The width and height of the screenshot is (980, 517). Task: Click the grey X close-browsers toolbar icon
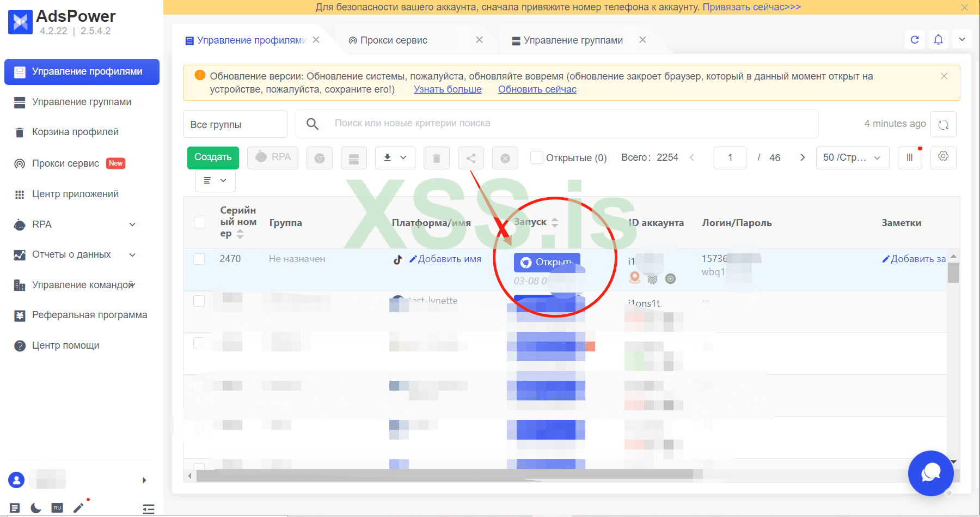[x=505, y=158]
